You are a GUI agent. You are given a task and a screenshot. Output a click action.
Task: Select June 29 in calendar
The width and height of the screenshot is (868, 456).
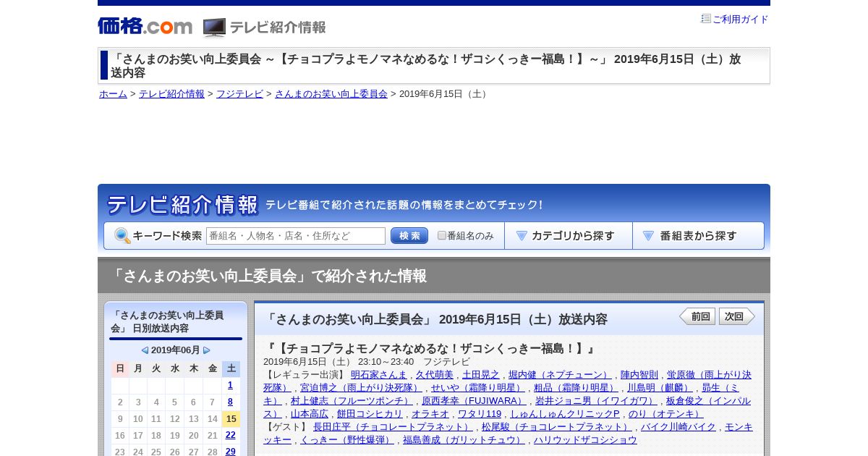coord(231,452)
